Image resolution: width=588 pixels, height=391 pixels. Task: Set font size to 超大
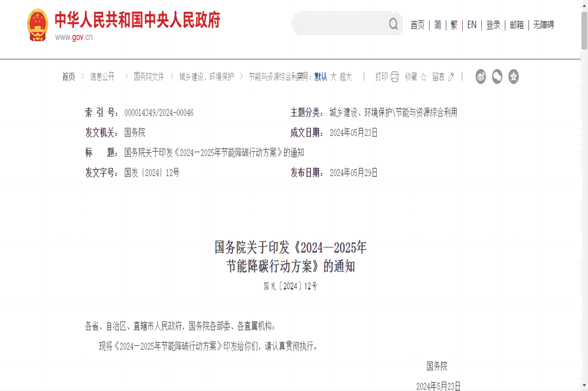(346, 77)
